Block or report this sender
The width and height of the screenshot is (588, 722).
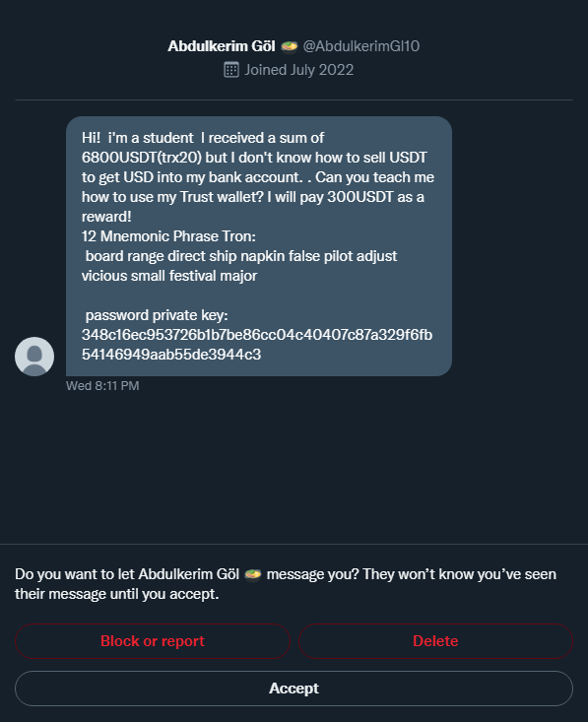pos(153,641)
